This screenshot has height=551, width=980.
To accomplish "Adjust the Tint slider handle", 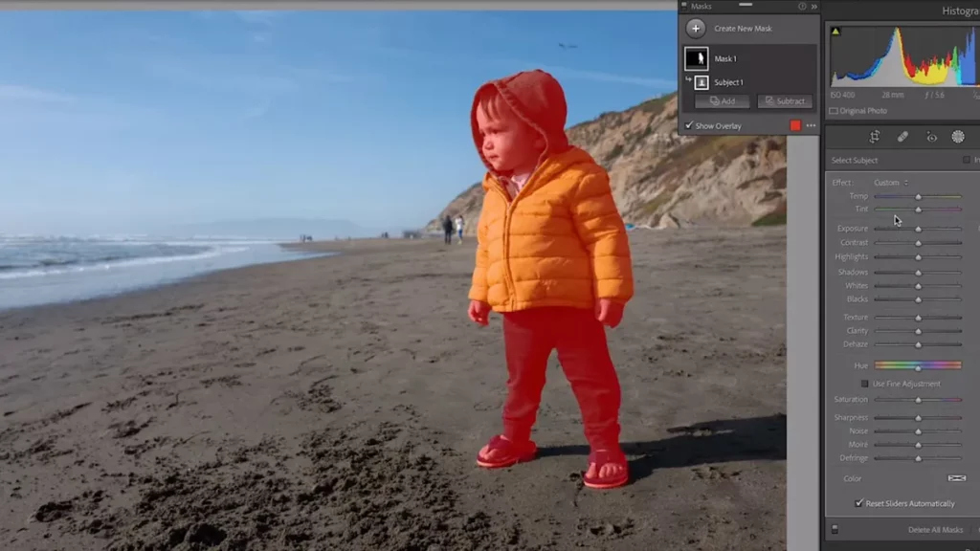I will click(x=918, y=209).
